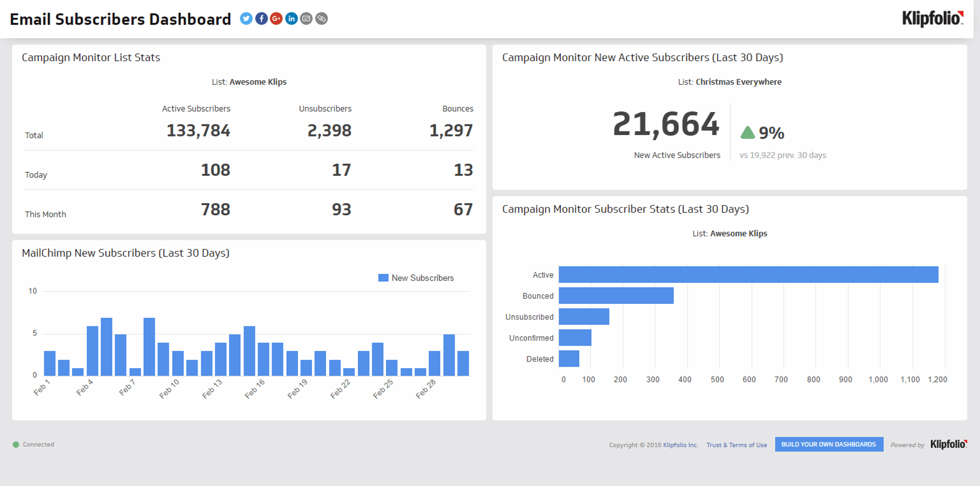The width and height of the screenshot is (980, 486).
Task: Select the Awesome Klips list name
Action: click(x=258, y=82)
